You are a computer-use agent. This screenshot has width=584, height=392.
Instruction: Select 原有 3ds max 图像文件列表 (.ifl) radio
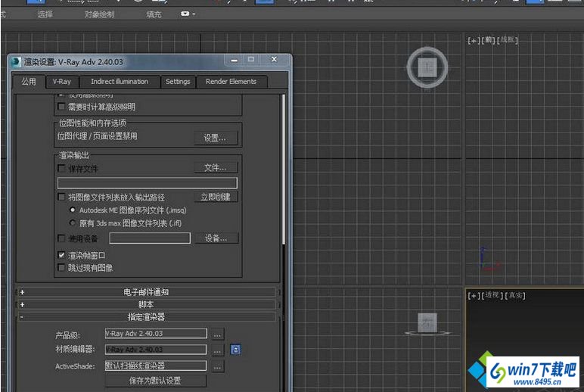click(x=73, y=222)
